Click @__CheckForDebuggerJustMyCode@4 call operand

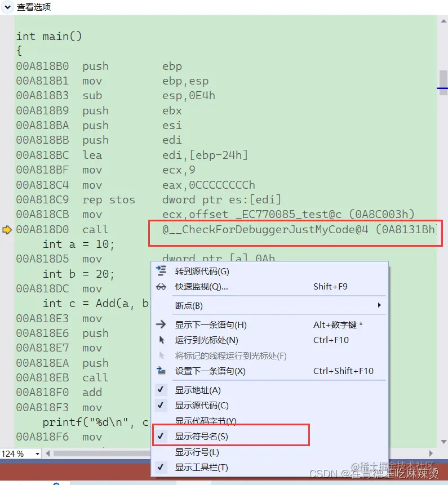coord(299,230)
